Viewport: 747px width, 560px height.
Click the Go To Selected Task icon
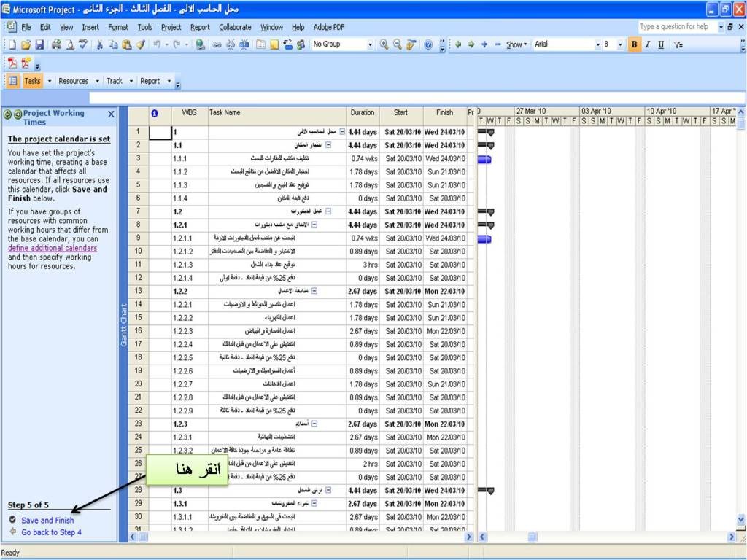click(x=411, y=44)
